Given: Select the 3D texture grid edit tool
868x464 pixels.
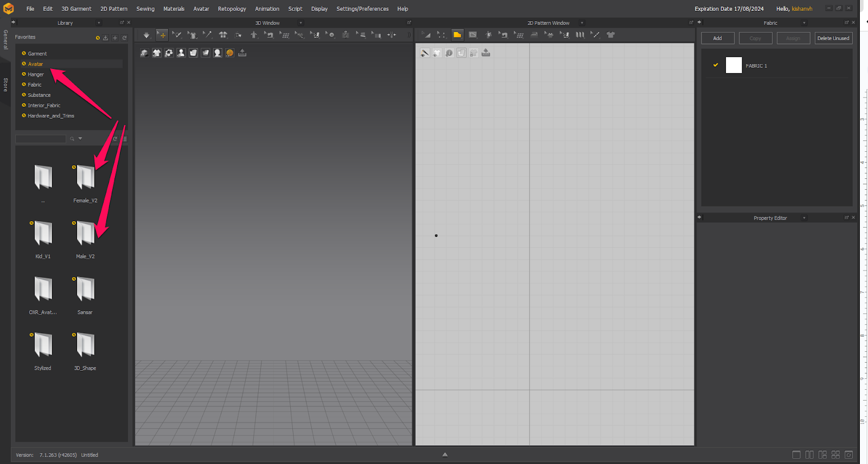Looking at the screenshot, I should 284,35.
